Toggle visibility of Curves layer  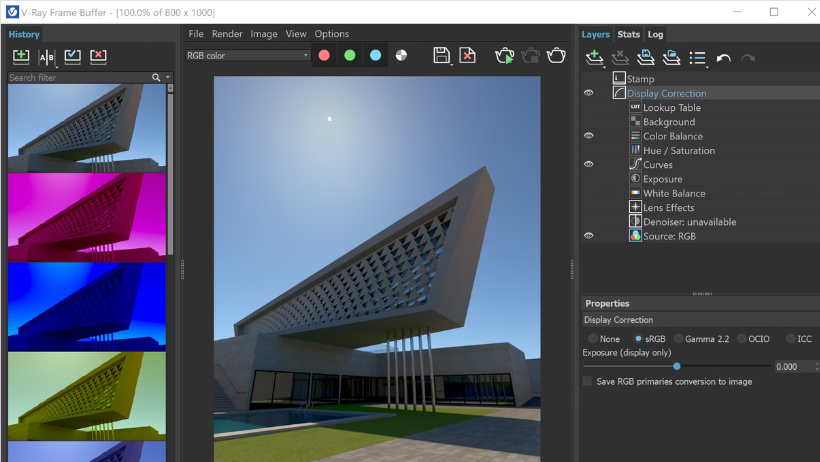pyautogui.click(x=588, y=164)
